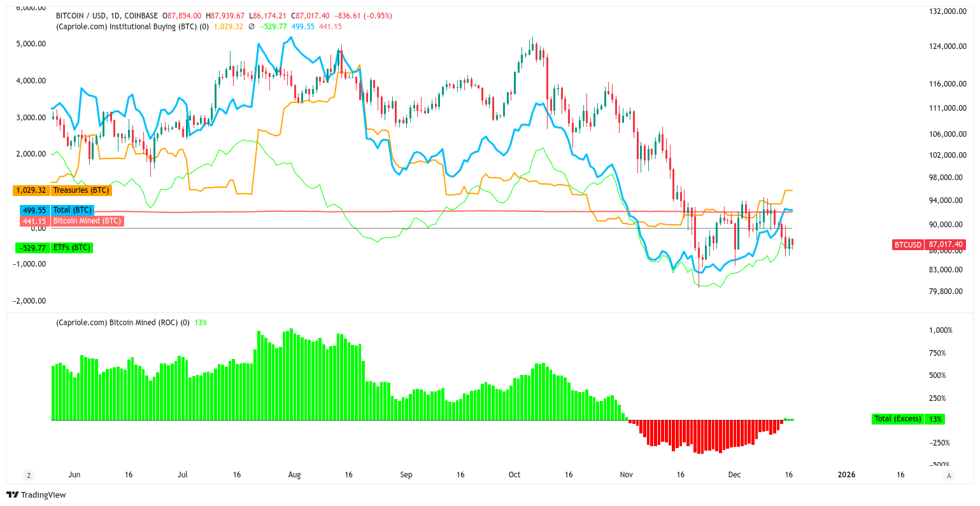Click the "A" control on the right of the time axis
The image size is (980, 506).
[x=948, y=475]
